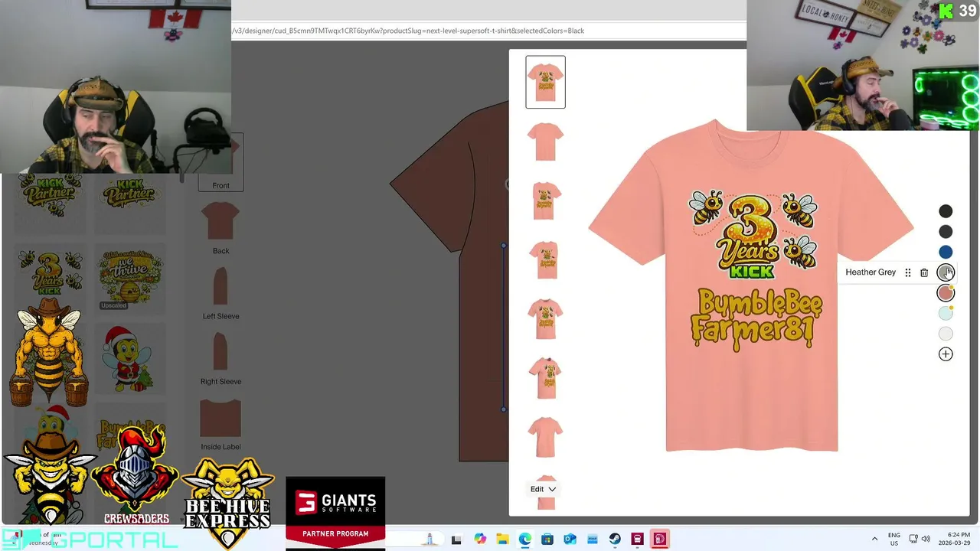Image resolution: width=980 pixels, height=551 pixels.
Task: Open the third mockup thumbnail in the strip
Action: 545,201
